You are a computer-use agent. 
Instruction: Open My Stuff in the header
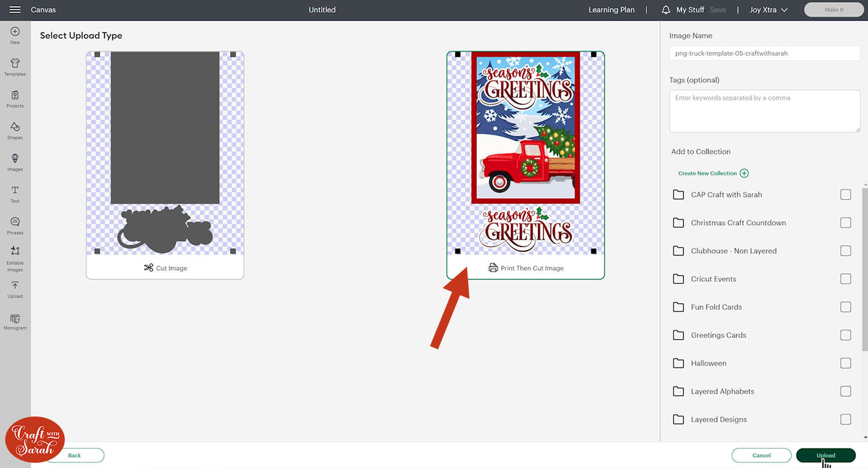[690, 10]
